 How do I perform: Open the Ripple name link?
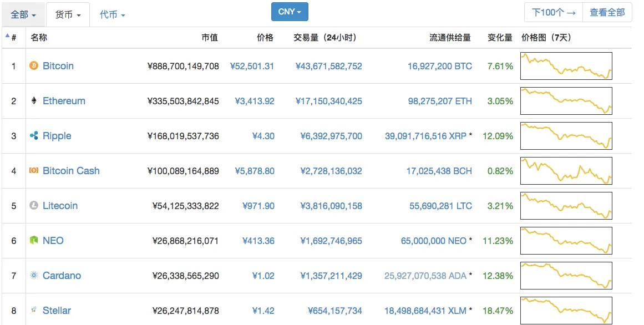tap(57, 136)
